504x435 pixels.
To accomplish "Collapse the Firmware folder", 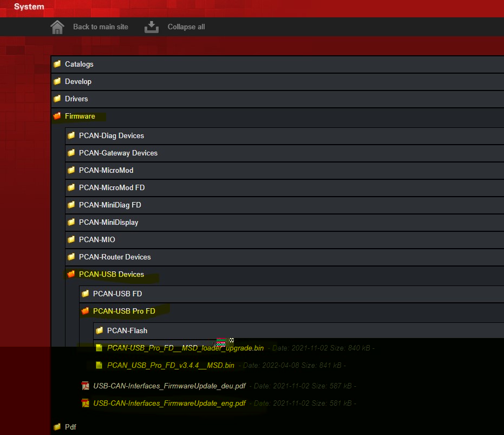I will click(x=80, y=116).
